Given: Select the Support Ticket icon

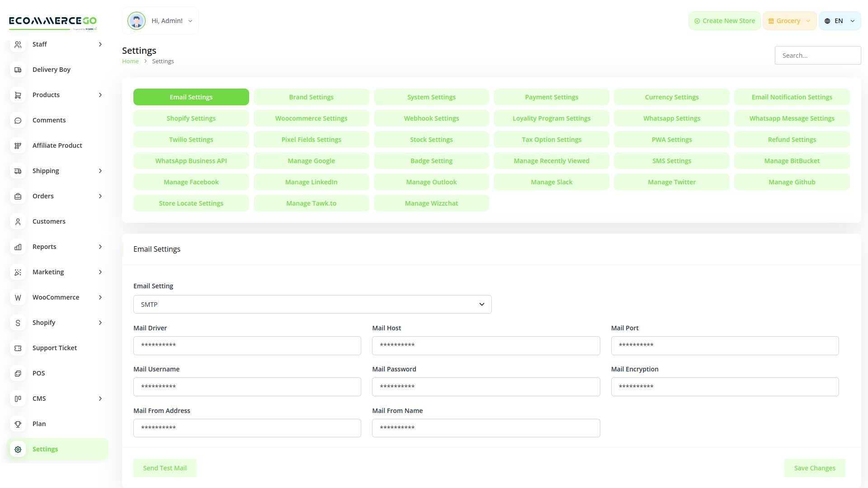Looking at the screenshot, I should coord(18,348).
